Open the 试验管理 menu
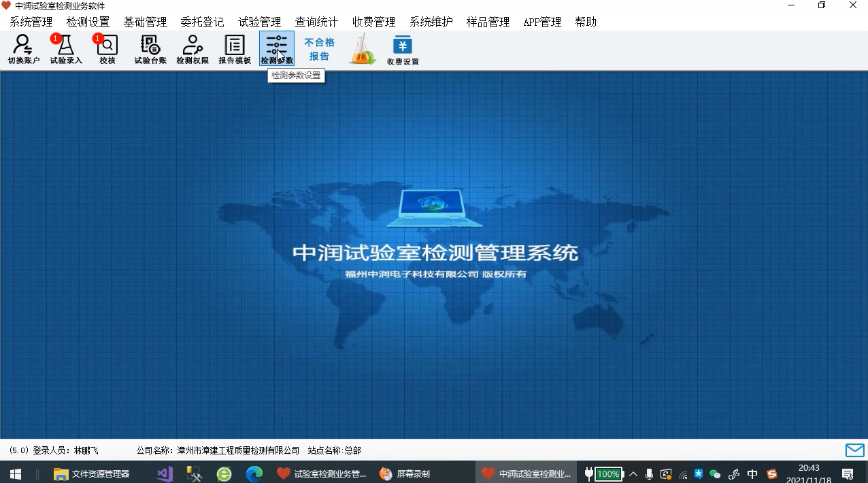Screen dimensions: 868x483 pos(260,22)
